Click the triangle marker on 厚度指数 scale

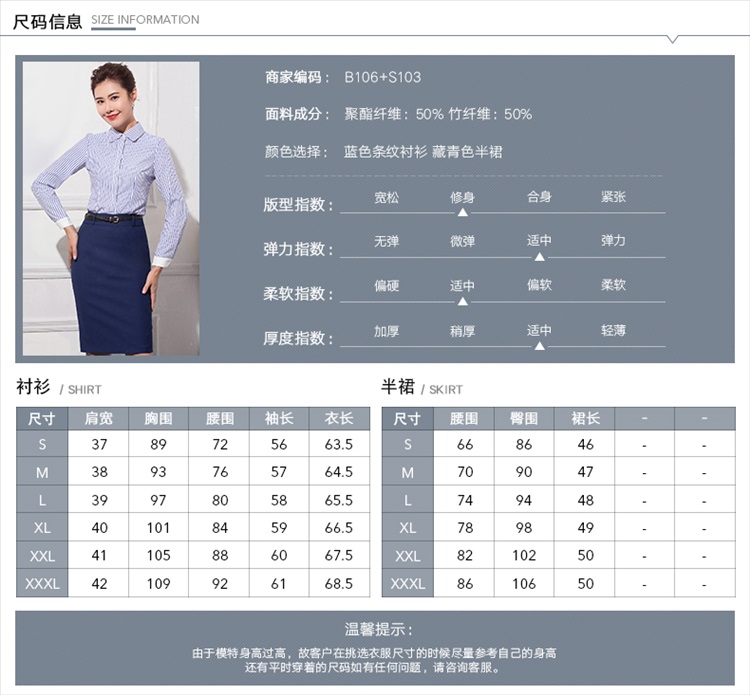(x=539, y=346)
